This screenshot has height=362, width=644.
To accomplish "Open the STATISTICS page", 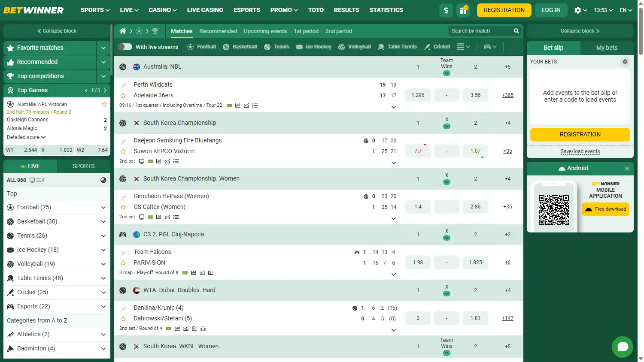I will tap(386, 10).
